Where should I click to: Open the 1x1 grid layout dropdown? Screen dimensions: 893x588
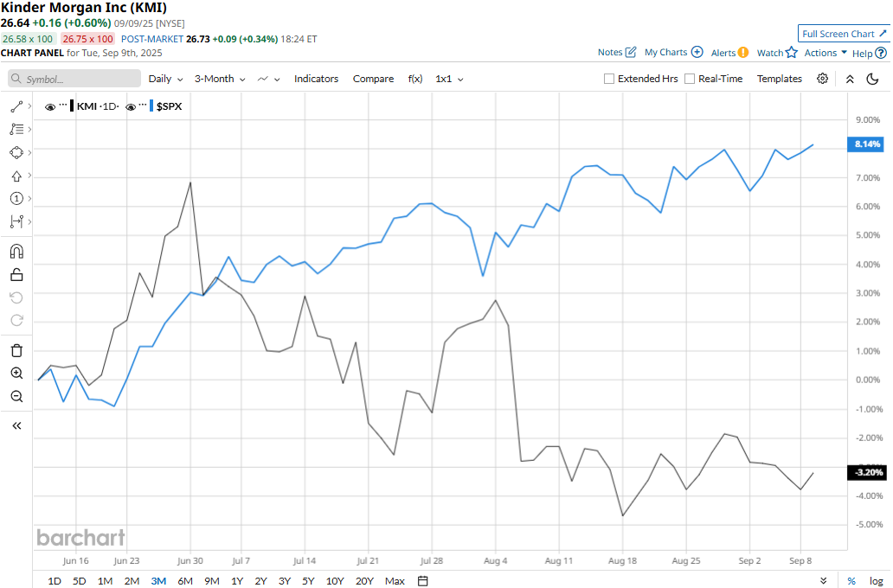point(449,79)
